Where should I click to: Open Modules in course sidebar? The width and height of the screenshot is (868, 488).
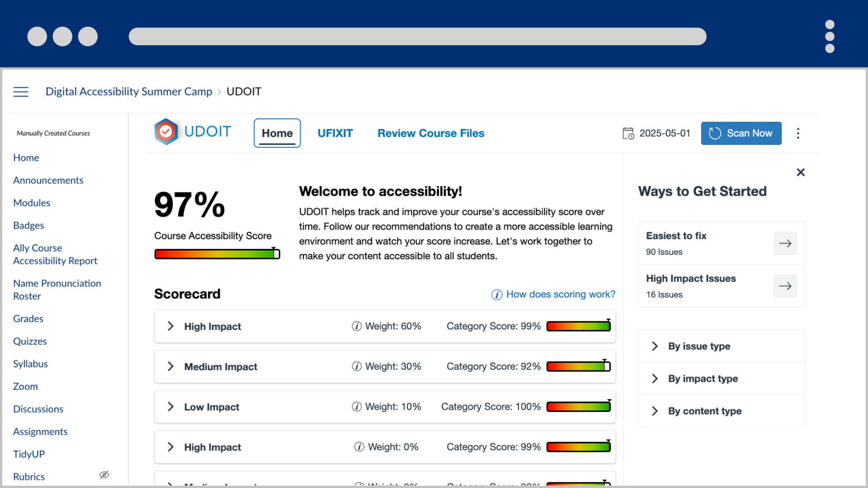(x=32, y=203)
